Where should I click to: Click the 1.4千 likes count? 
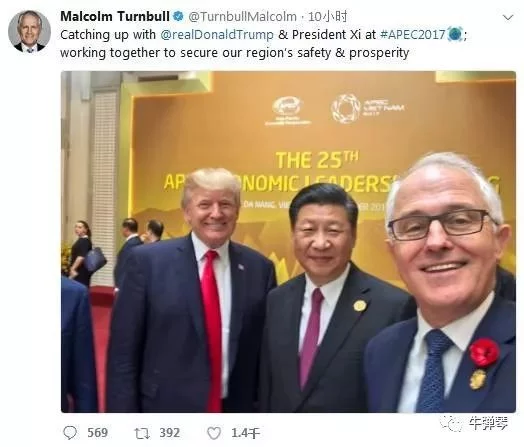coord(246,433)
